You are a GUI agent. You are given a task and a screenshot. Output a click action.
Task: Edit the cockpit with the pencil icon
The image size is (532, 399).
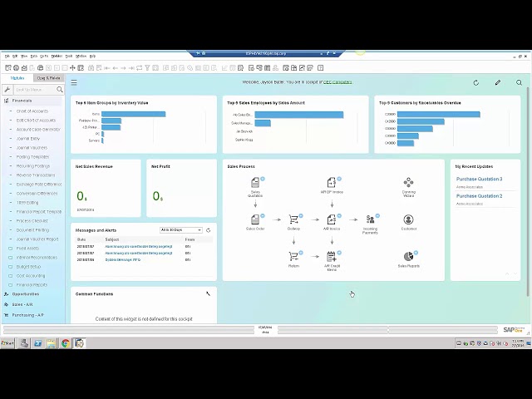coord(498,82)
